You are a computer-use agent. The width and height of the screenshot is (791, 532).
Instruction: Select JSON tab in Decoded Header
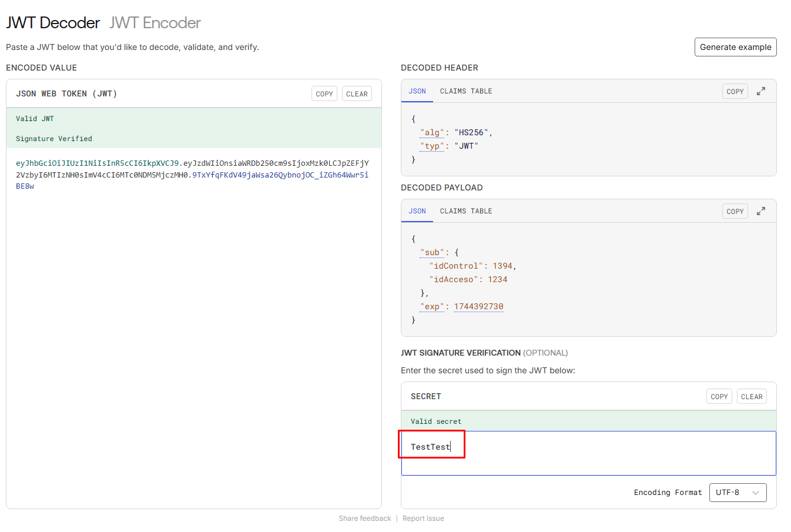tap(417, 91)
